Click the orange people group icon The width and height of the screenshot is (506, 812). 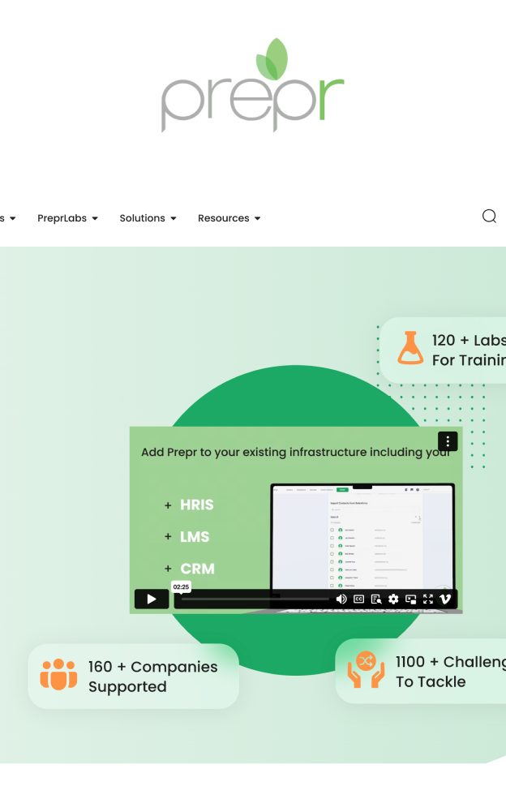pyautogui.click(x=58, y=674)
